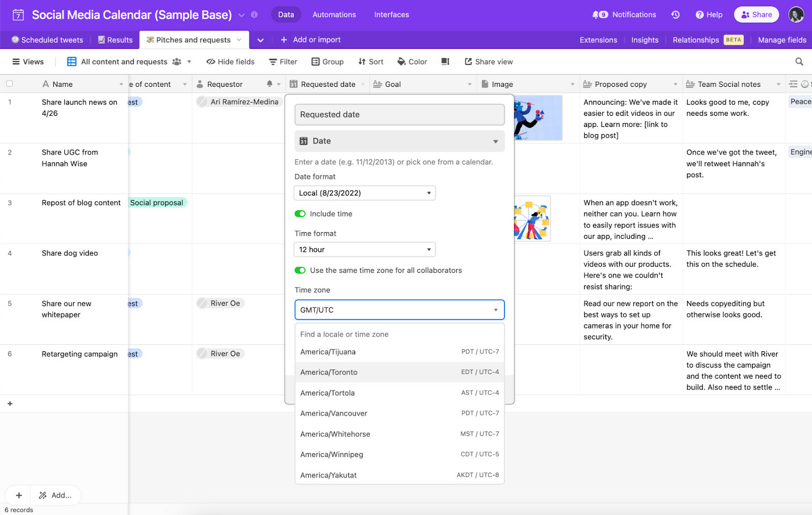Viewport: 812px width, 515px height.
Task: Click Social proposal tag in row 3
Action: coord(158,203)
